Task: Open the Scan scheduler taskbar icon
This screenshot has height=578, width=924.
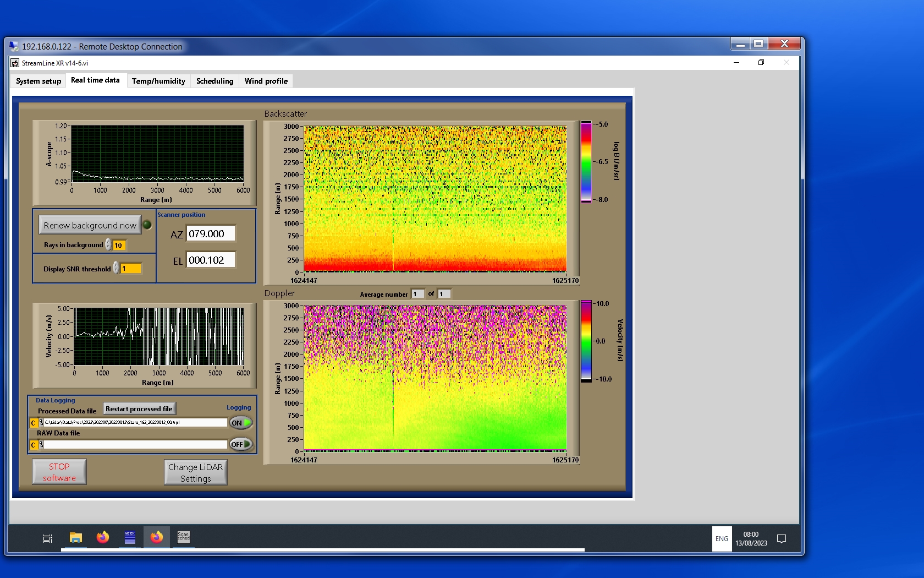Action: coord(183,537)
